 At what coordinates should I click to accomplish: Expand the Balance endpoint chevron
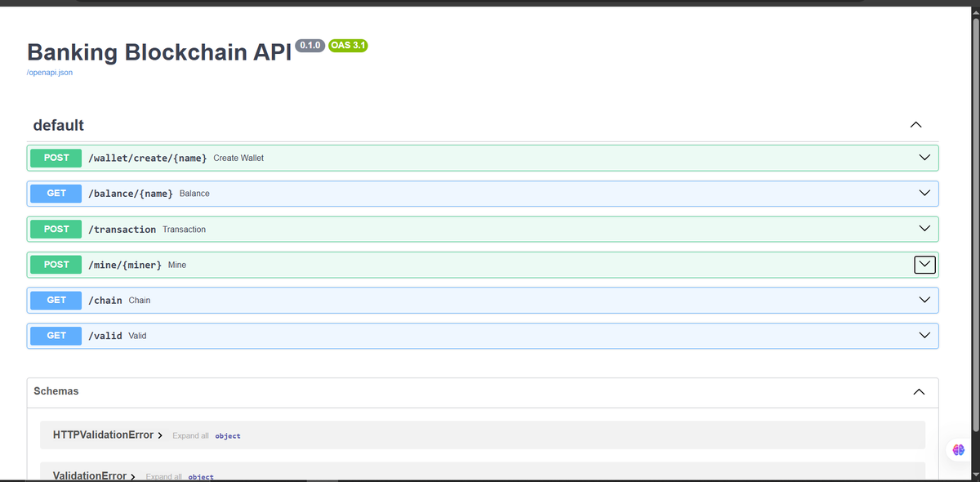pos(924,194)
